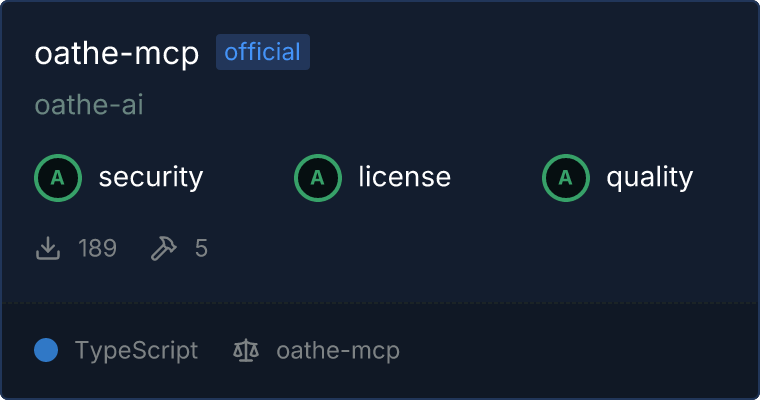Click the license grade A badge
Screen dimensions: 760x400
318,178
